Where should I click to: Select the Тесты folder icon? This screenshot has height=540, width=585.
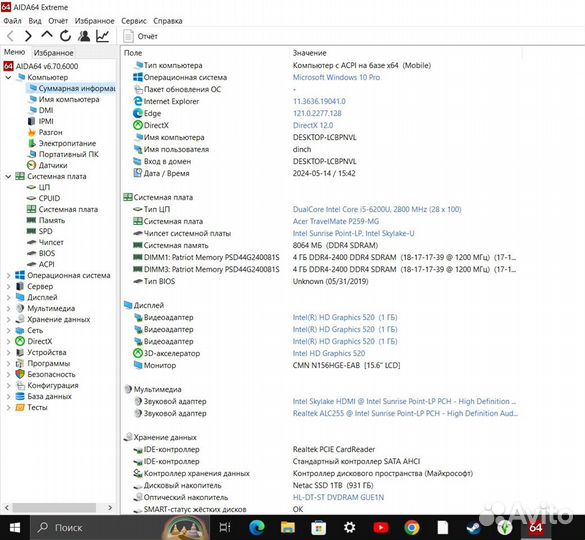pyautogui.click(x=20, y=408)
